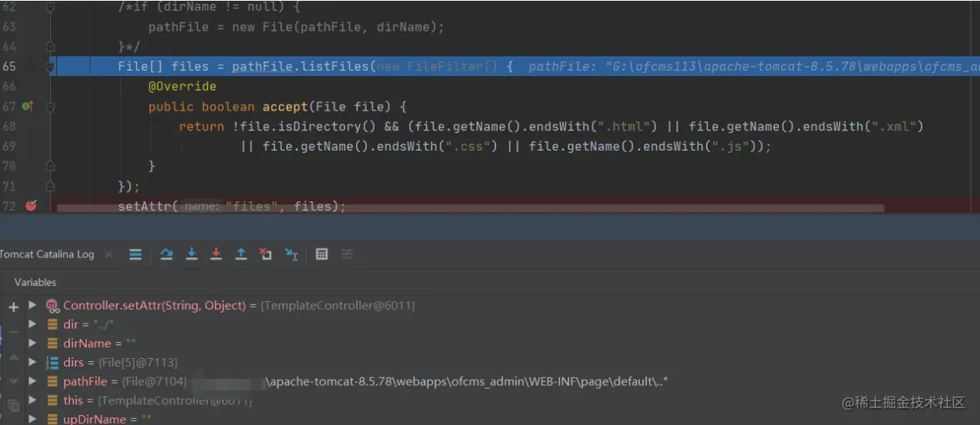Expand the Controller.setAttr variable node
The width and height of the screenshot is (980, 425).
coord(32,305)
